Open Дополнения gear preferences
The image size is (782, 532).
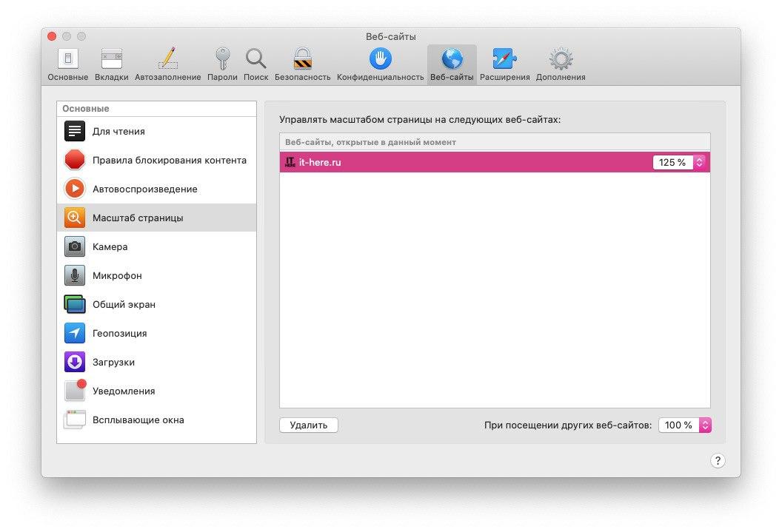pos(561,64)
